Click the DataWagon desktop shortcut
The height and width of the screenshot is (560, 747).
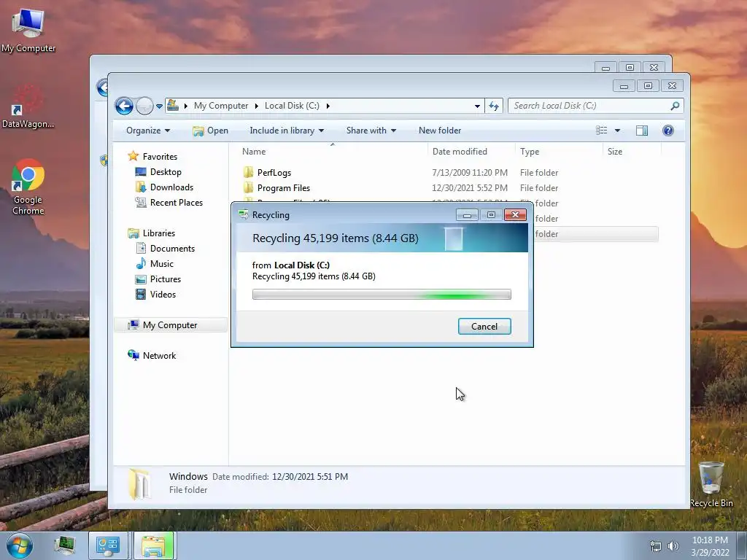point(28,106)
